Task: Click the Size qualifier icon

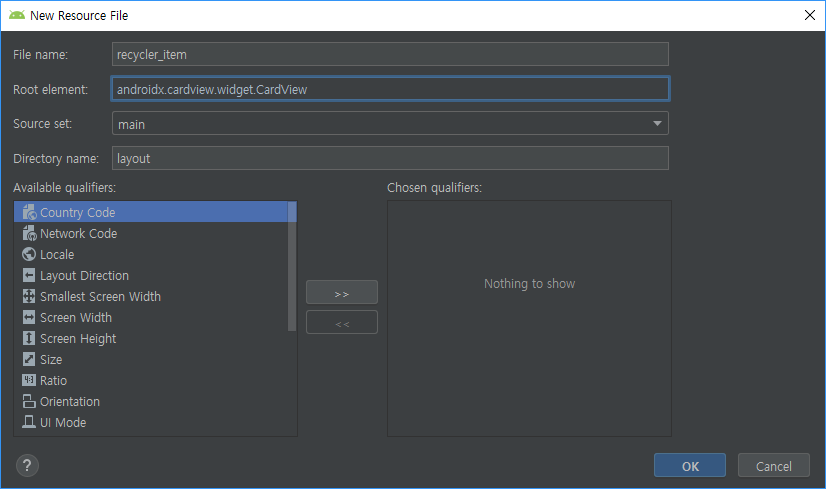Action: tap(29, 359)
